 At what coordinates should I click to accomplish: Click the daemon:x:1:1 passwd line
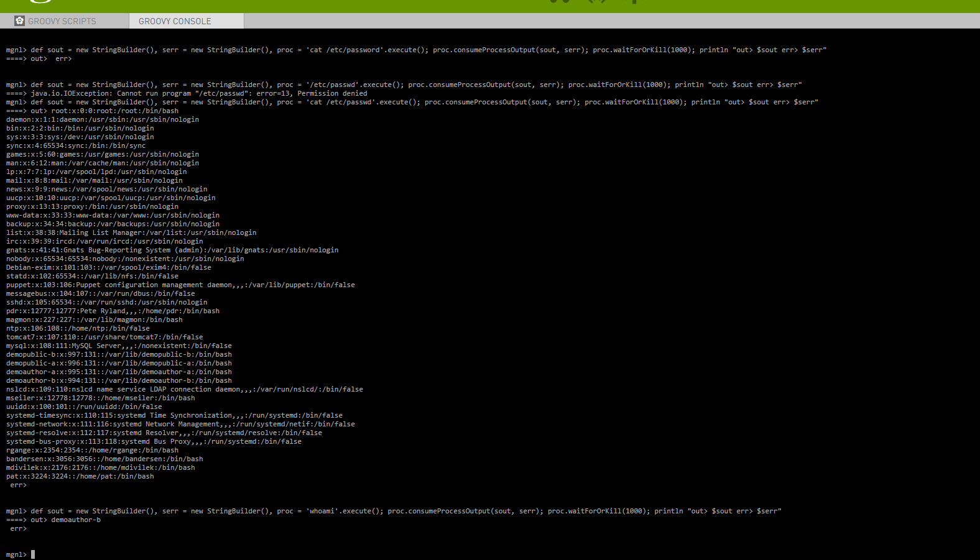(x=103, y=119)
